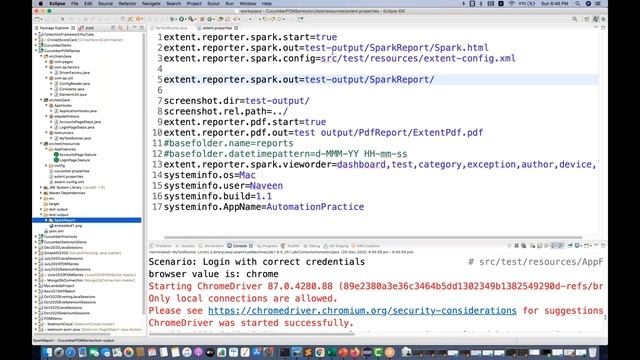This screenshot has width=640, height=360.
Task: Open the Refactor menu
Action: point(127,3)
